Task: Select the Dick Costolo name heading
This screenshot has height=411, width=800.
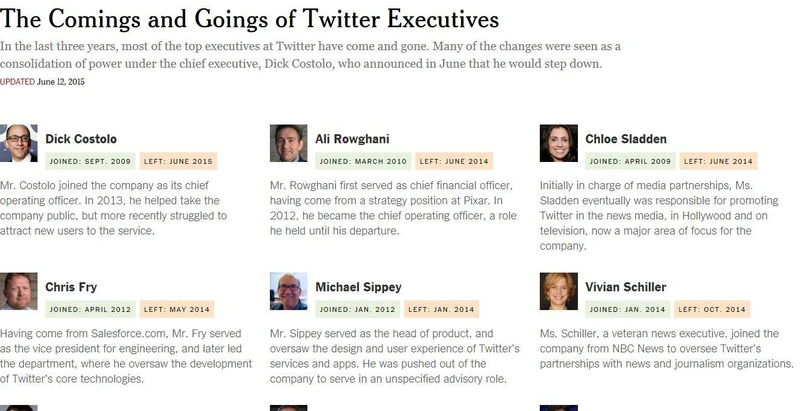Action: [x=81, y=139]
